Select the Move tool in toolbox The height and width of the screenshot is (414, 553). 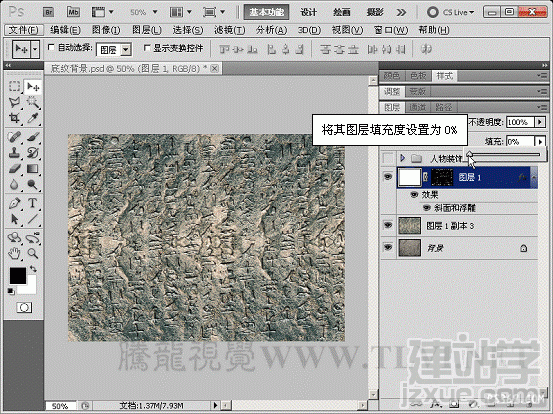coord(33,86)
